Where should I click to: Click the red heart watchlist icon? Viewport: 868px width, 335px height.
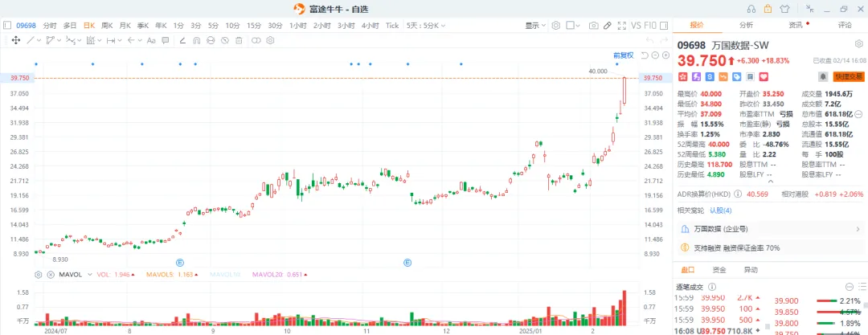point(764,76)
